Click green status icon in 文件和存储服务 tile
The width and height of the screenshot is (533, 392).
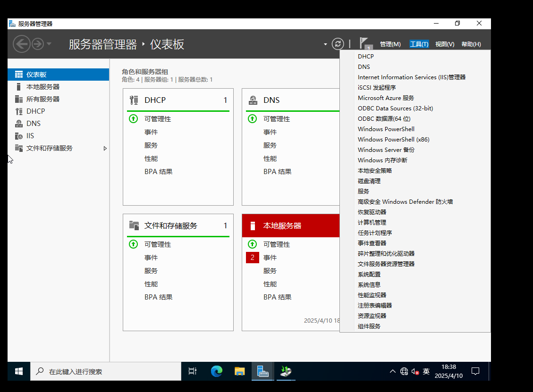(x=133, y=244)
